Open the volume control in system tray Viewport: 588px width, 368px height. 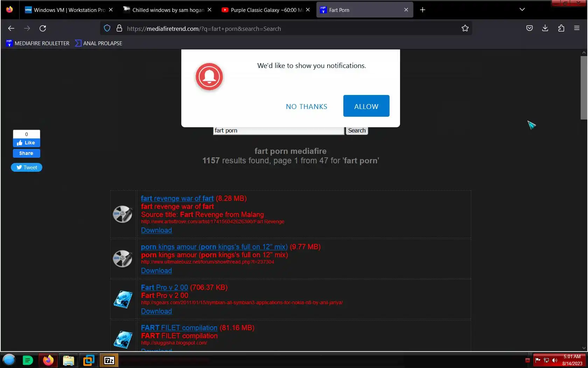tap(555, 360)
